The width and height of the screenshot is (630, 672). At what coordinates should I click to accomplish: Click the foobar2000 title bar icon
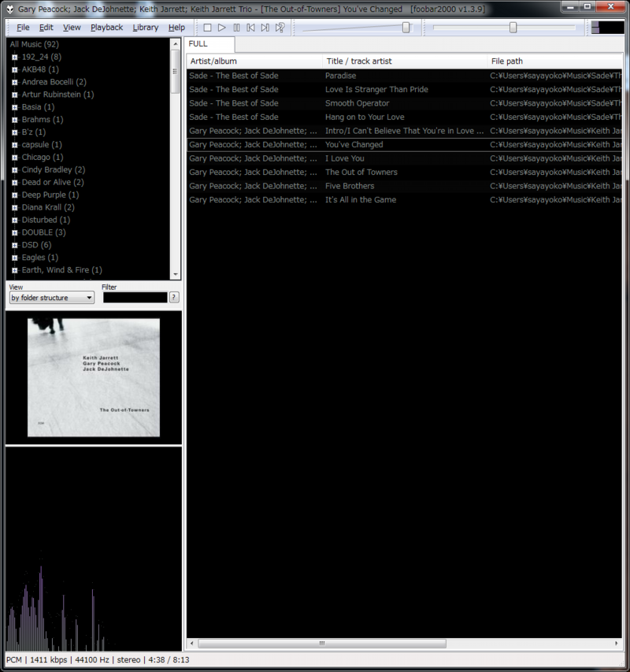[10, 9]
